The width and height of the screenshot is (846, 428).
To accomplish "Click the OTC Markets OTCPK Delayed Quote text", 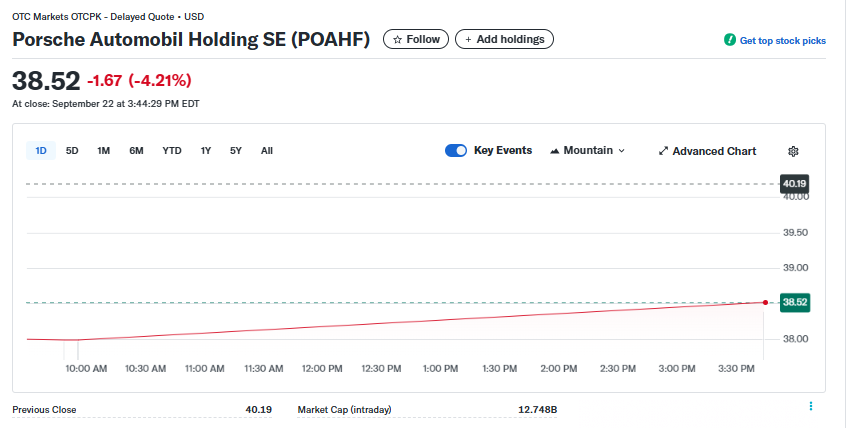I will [x=108, y=17].
